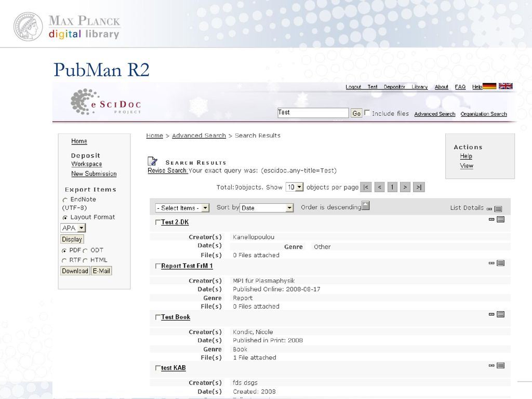Open View in the Actions panel
The width and height of the screenshot is (532, 399).
(467, 166)
